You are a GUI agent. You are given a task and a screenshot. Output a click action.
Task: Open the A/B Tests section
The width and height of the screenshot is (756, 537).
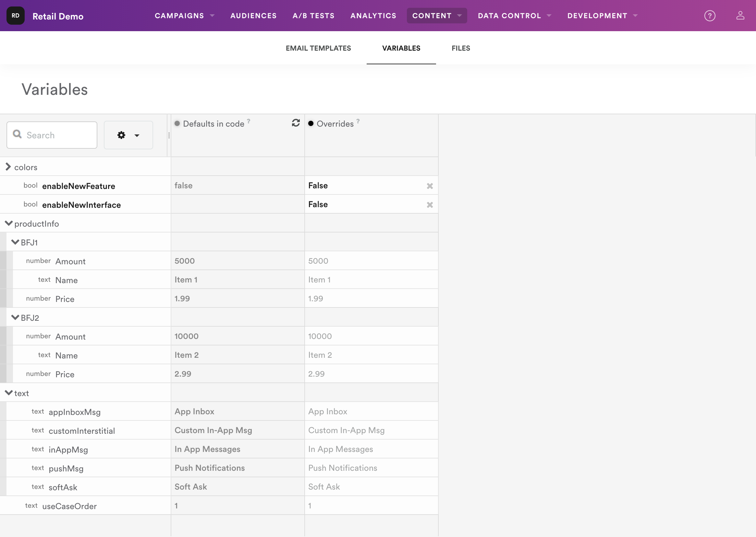pyautogui.click(x=313, y=16)
